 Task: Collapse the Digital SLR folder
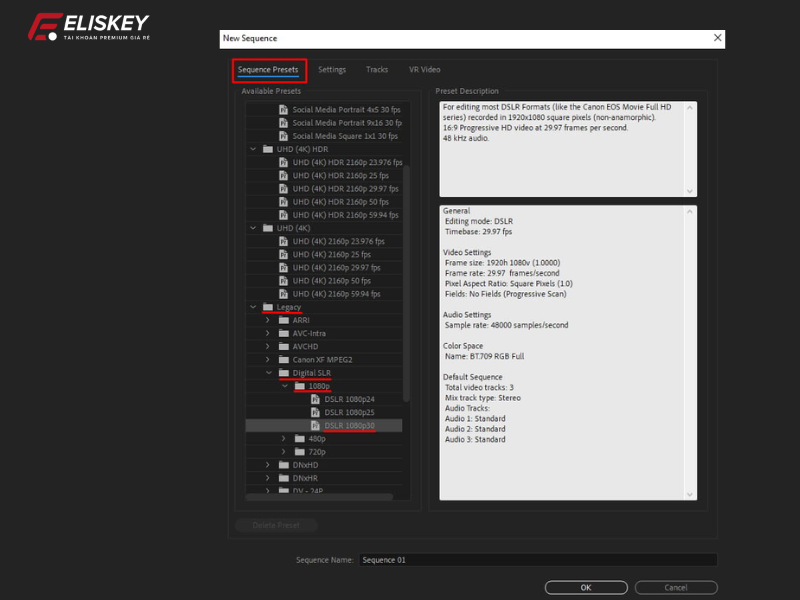(268, 373)
